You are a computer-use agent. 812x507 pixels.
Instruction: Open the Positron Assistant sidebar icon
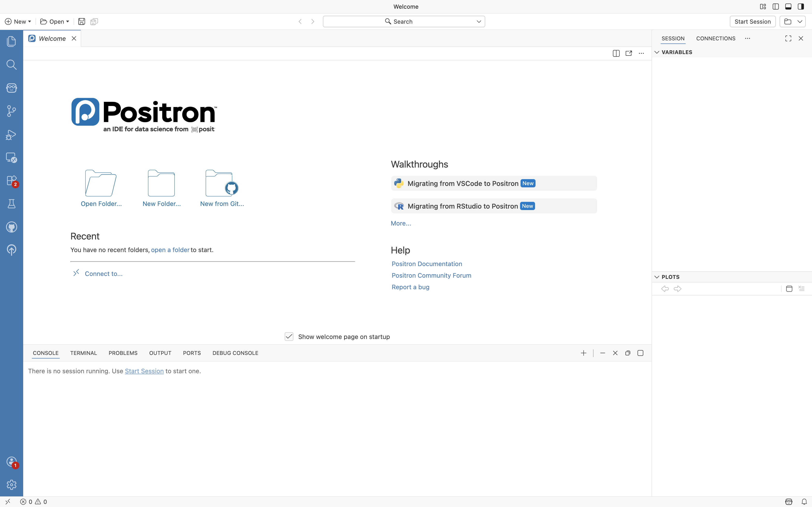click(x=11, y=88)
